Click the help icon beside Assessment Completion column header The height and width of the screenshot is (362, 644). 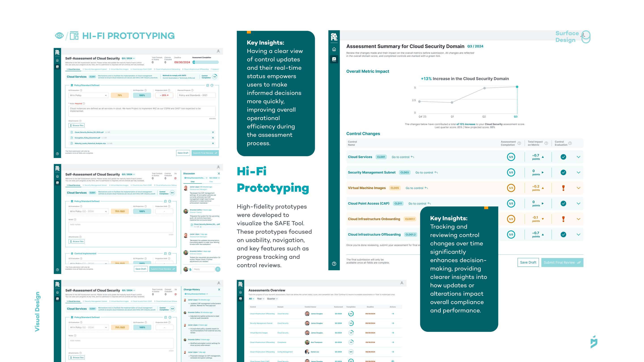[x=519, y=143]
